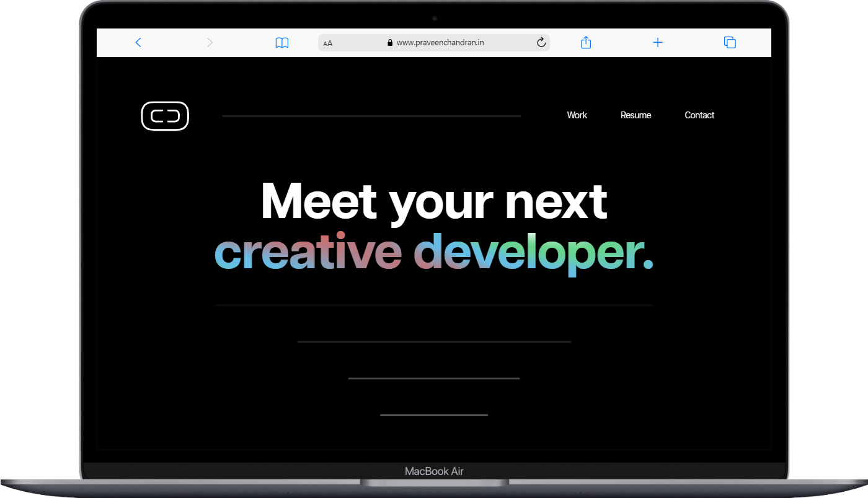The height and width of the screenshot is (498, 868).
Task: Open the share sheet icon
Action: coord(586,42)
